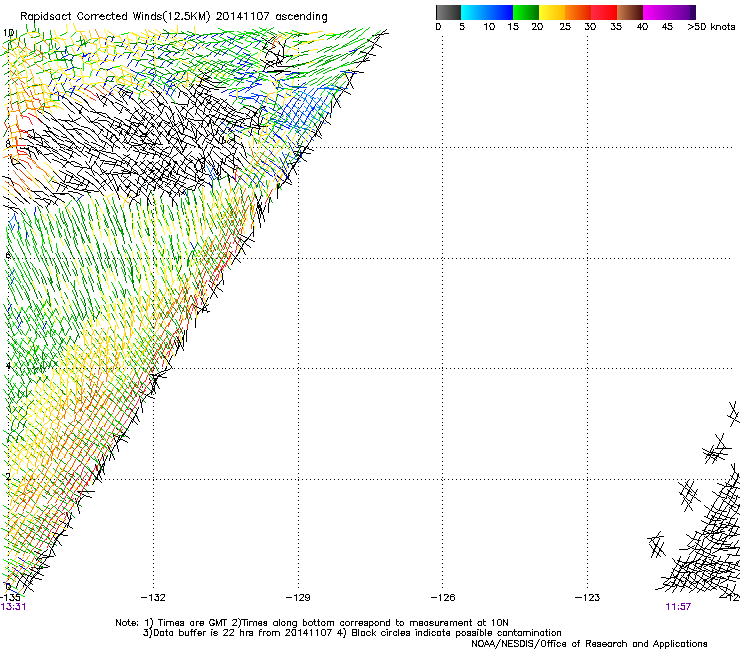Screen dimensions: 740x650
Task: Click the yellow 20-25 knots color segment
Action: pos(552,12)
